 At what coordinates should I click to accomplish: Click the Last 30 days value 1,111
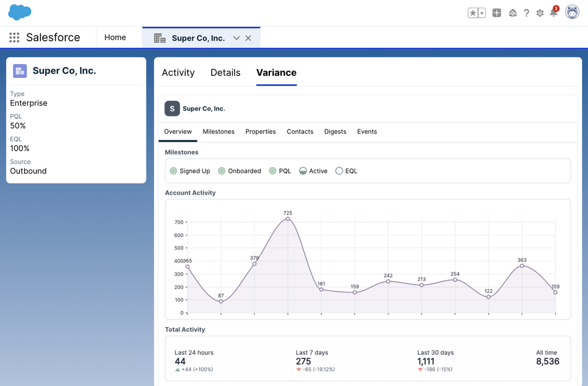pyautogui.click(x=426, y=361)
